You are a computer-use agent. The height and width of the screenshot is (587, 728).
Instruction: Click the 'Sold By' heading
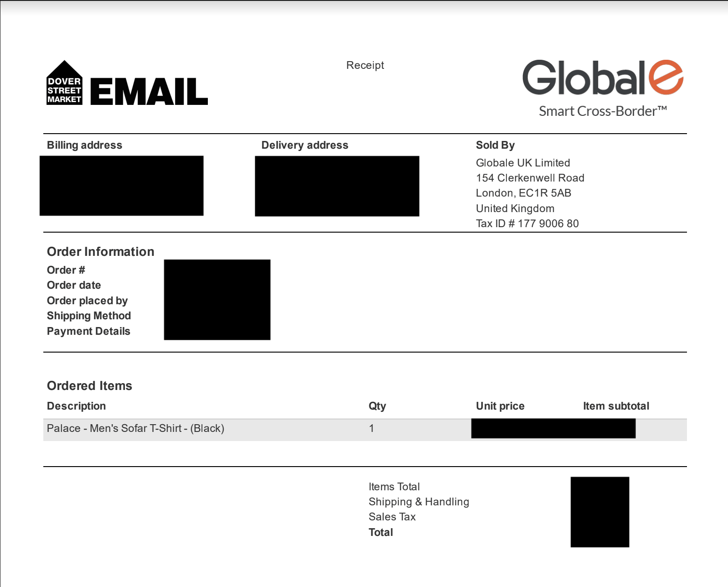[496, 145]
